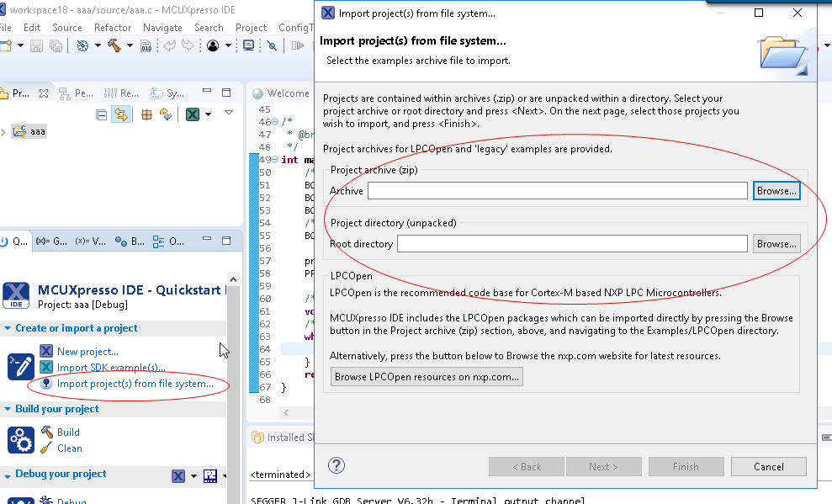Click the hammer Build icon in the top toolbar
Screen dimensions: 832x504
tap(114, 45)
